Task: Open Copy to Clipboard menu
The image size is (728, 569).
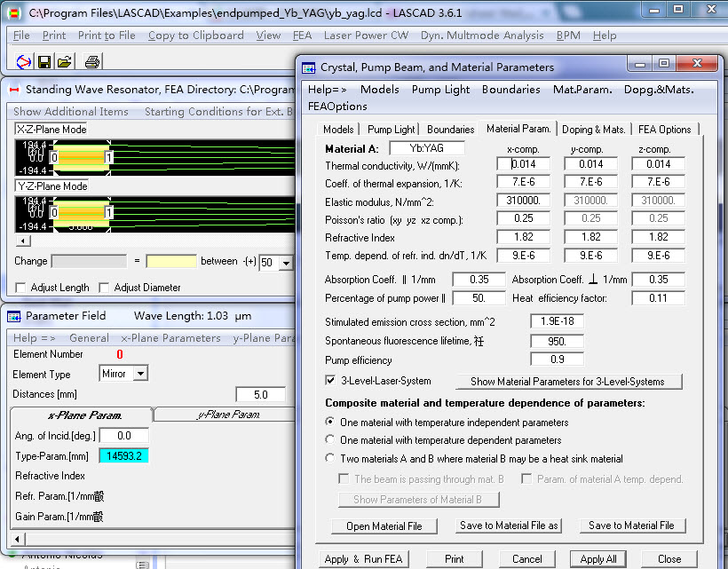Action: 196,36
